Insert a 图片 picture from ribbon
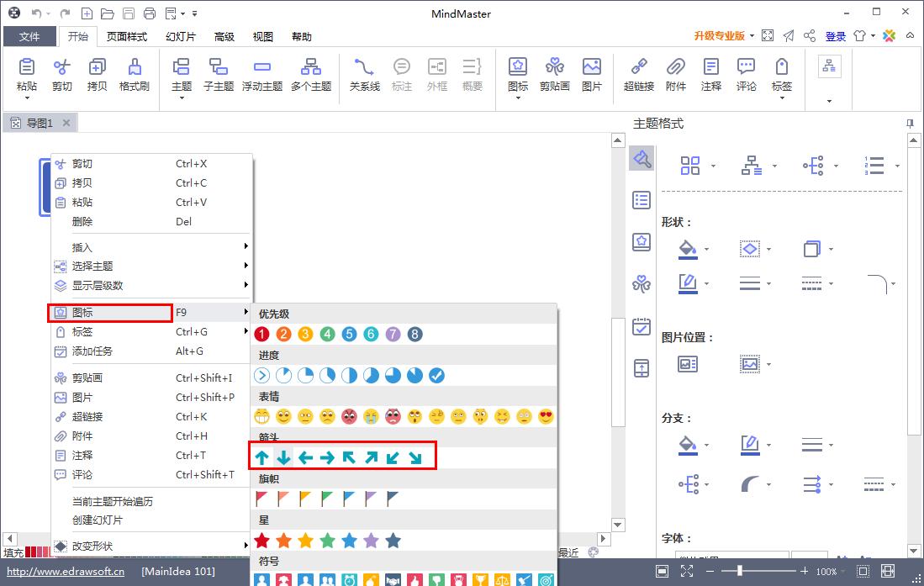 592,74
